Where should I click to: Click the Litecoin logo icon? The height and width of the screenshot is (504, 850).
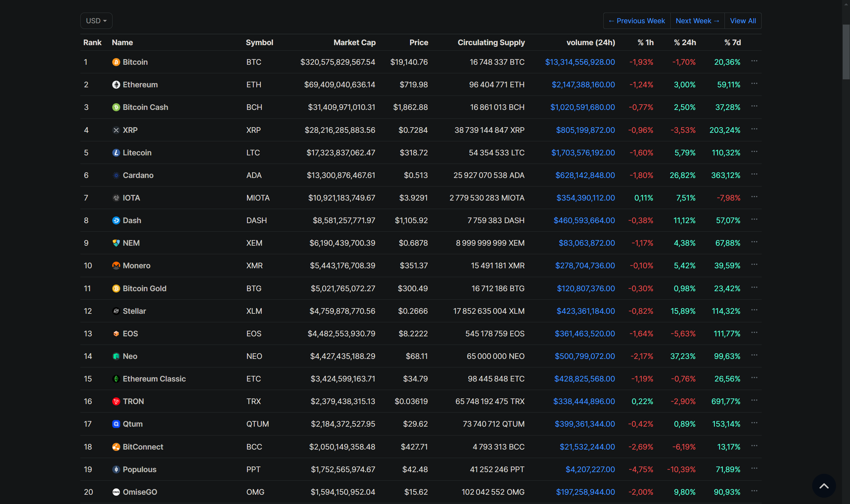[x=116, y=153]
